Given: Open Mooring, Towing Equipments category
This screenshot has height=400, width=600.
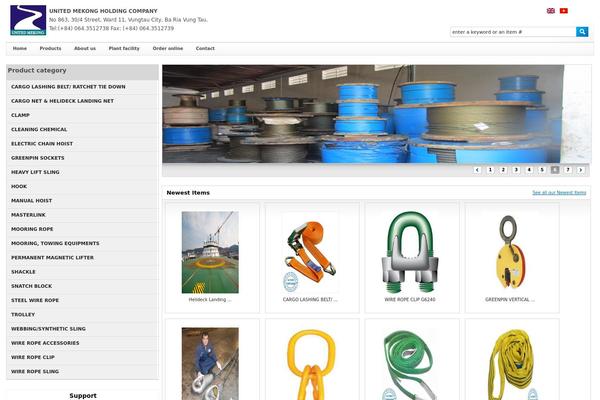Looking at the screenshot, I should click(x=82, y=243).
